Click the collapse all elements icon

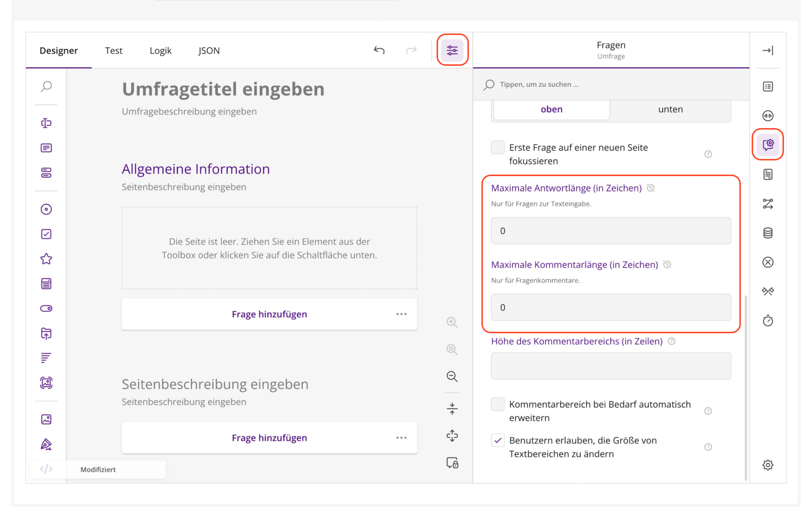(452, 408)
